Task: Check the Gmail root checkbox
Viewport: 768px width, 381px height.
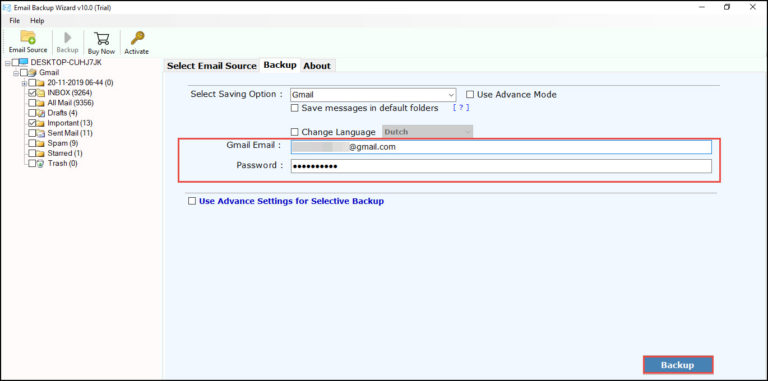Action: click(x=24, y=72)
